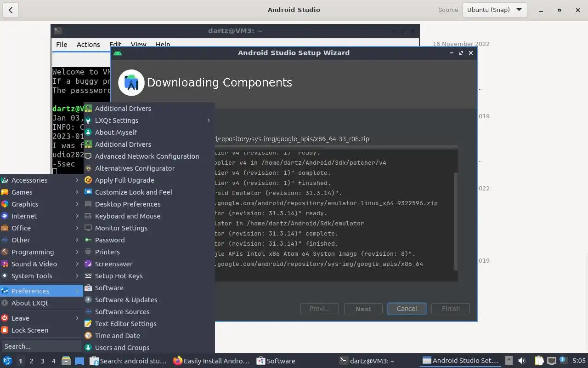Select the highlighted Preferences menu entry
This screenshot has height=368, width=588.
(41, 291)
